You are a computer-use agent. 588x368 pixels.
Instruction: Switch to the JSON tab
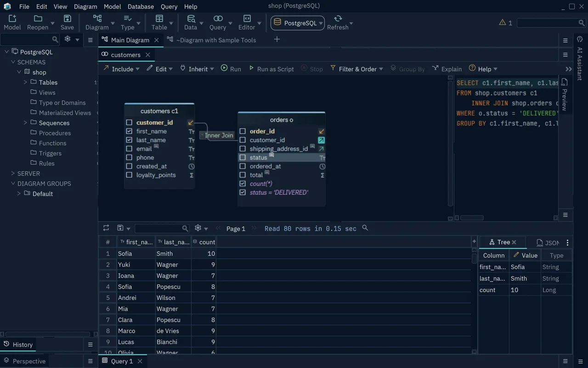tap(548, 242)
